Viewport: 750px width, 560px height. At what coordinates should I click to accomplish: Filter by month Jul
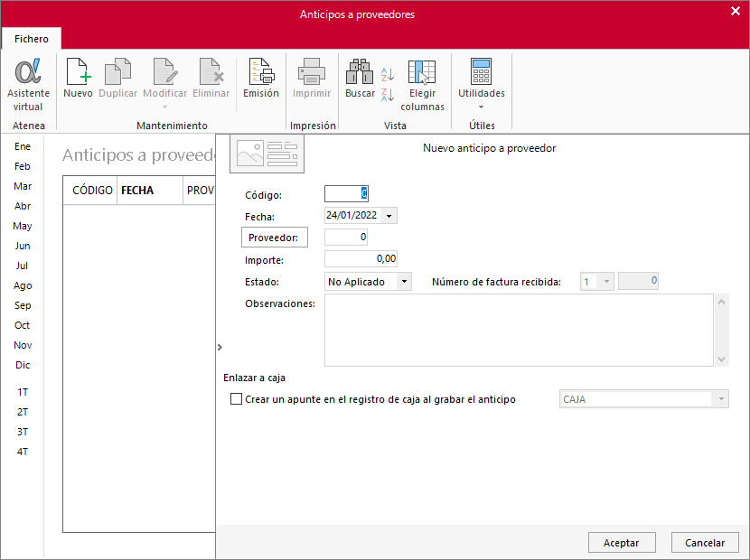click(23, 266)
